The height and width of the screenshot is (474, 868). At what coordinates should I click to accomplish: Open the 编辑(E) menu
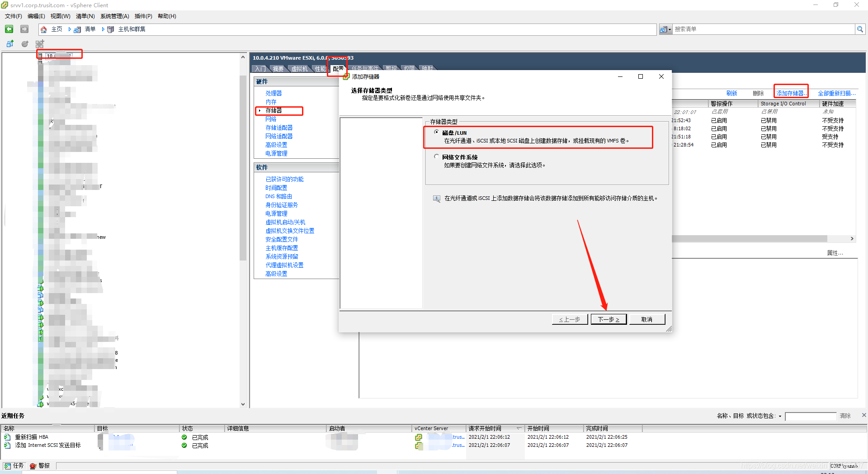[x=36, y=16]
